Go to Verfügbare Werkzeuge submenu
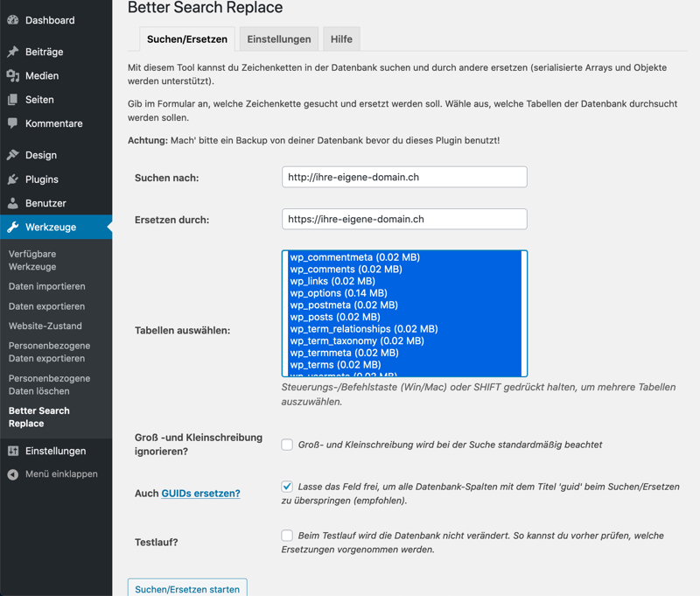Image resolution: width=700 pixels, height=596 pixels. point(32,260)
